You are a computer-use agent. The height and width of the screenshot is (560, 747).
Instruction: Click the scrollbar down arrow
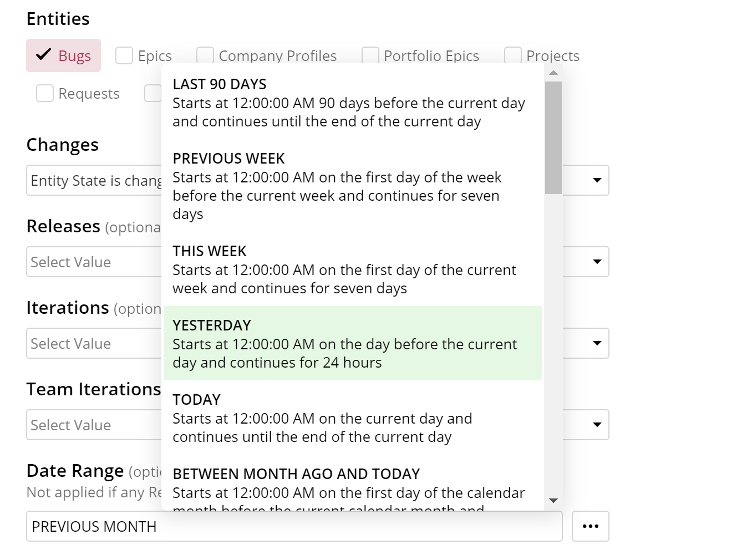click(x=553, y=501)
